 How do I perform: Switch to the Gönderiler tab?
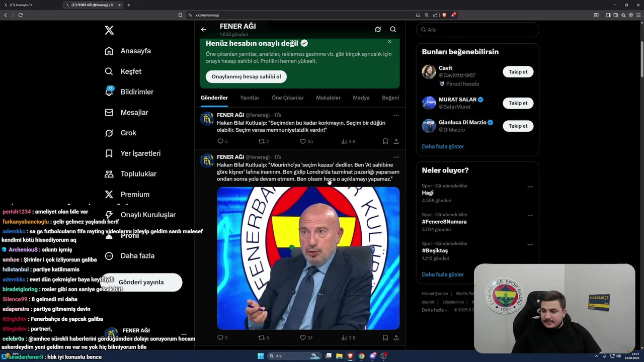[214, 98]
